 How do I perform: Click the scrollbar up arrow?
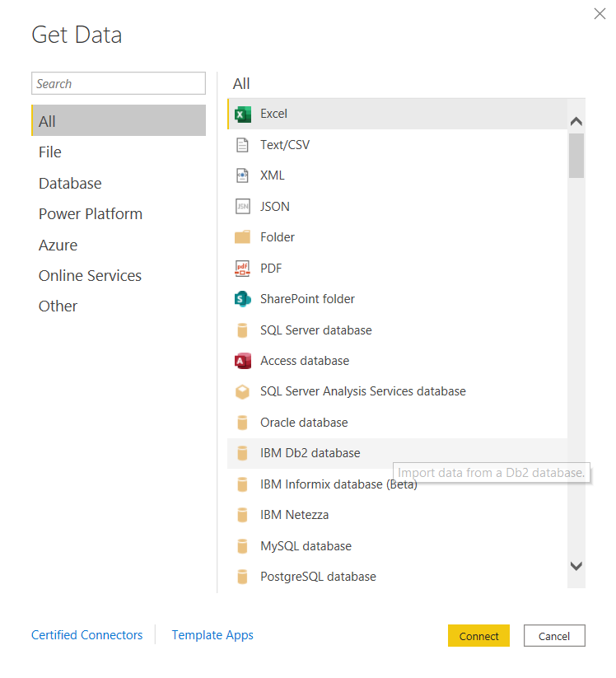pos(576,121)
